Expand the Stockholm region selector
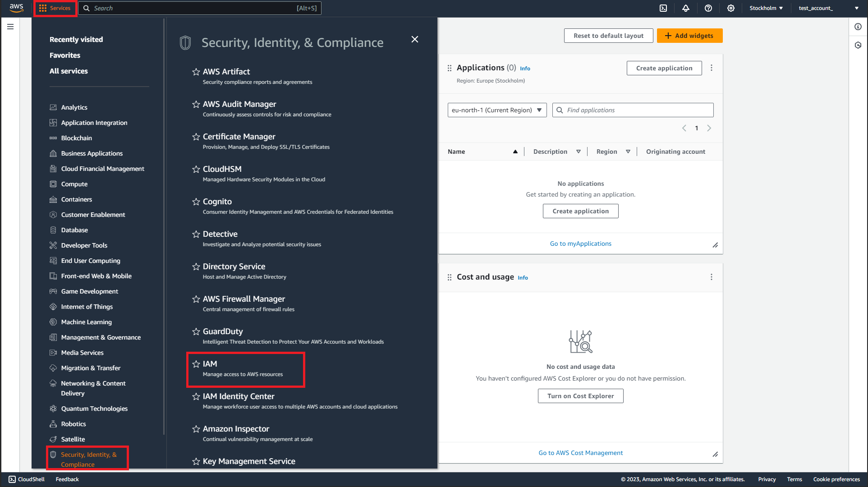Image resolution: width=868 pixels, height=487 pixels. 766,8
